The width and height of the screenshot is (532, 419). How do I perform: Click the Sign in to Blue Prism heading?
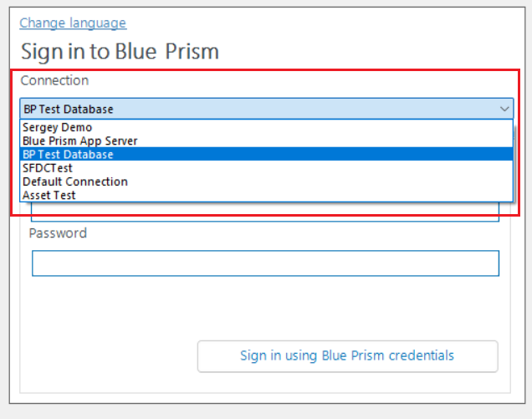120,51
